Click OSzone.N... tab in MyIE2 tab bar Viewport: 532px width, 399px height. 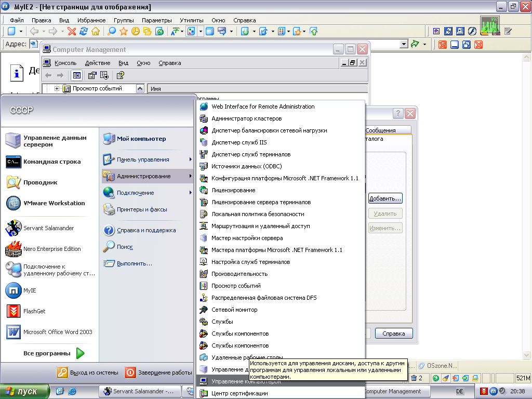pyautogui.click(x=437, y=366)
